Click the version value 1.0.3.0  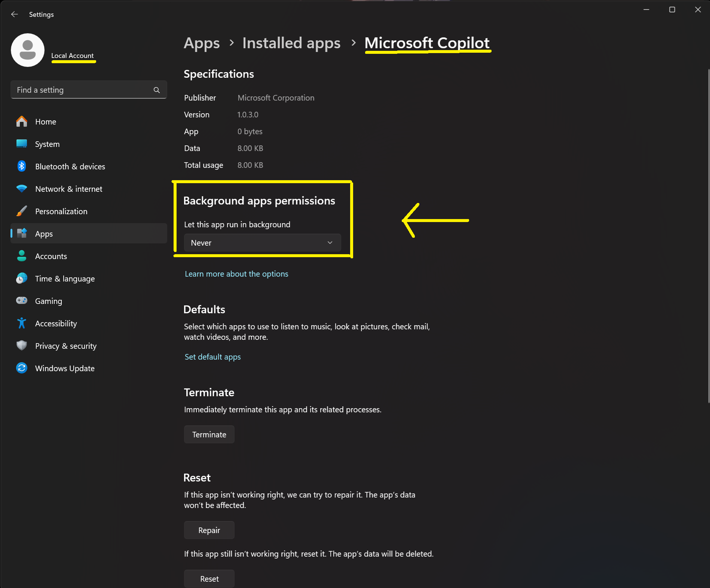click(x=248, y=115)
